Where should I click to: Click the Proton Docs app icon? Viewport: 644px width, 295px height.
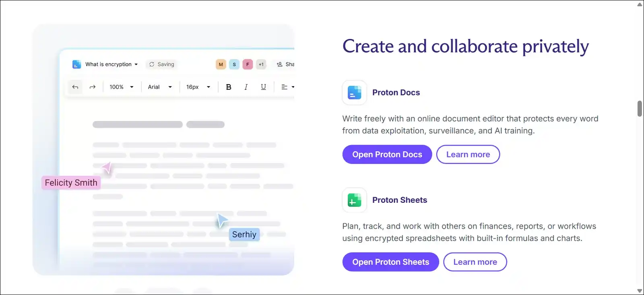click(354, 93)
